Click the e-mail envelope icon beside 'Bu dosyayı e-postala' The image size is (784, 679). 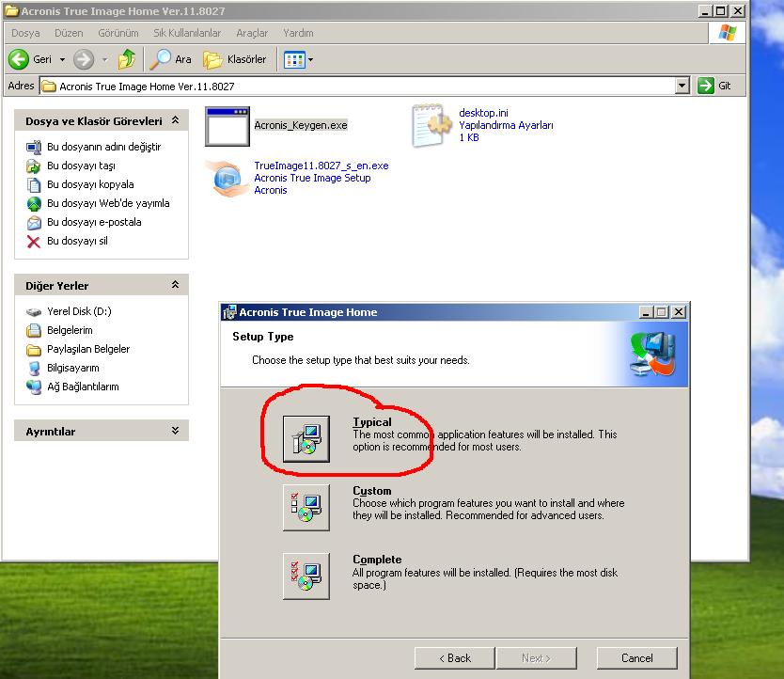(x=34, y=223)
